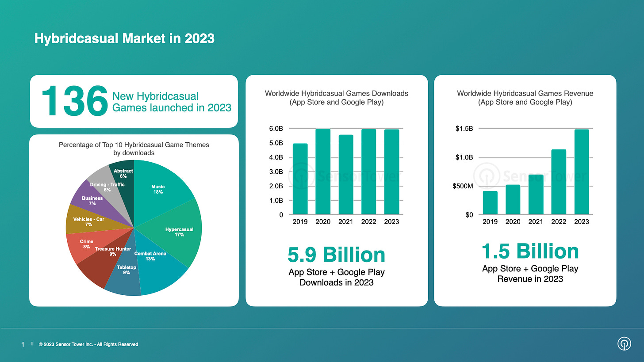644x362 pixels.
Task: Select the Music 18% pie slice
Action: tap(159, 186)
